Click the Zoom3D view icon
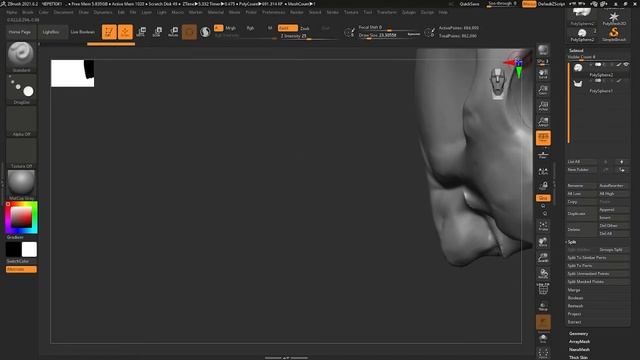 pos(543,258)
